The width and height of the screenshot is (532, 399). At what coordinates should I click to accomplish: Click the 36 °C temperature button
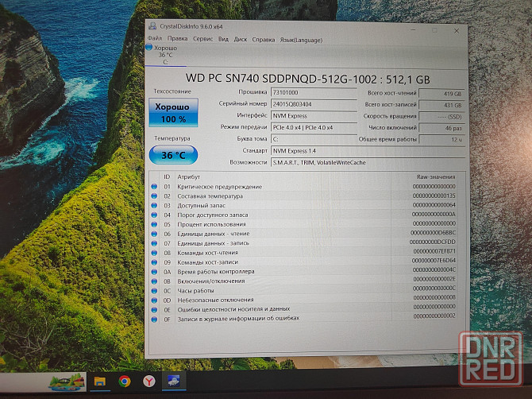point(173,155)
